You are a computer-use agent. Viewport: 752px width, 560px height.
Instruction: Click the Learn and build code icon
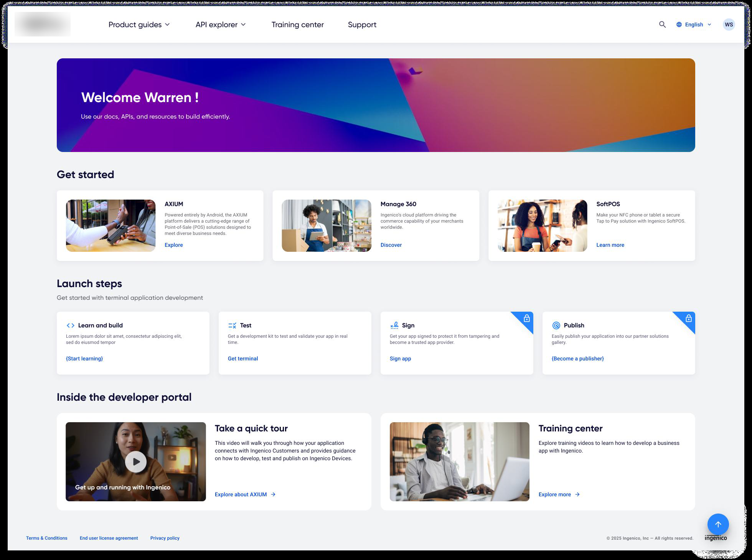point(71,325)
